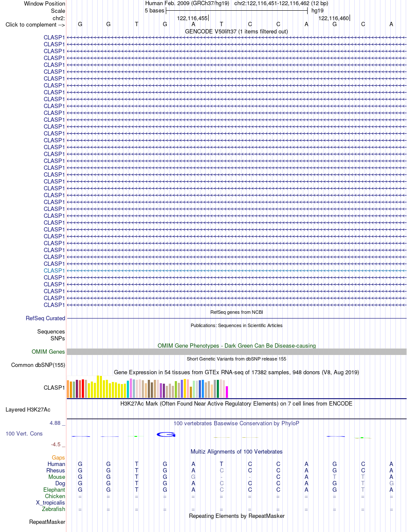Viewport: 407px width, 532px height.
Task: Click the large blue G conservation logo
Action: click(x=166, y=434)
